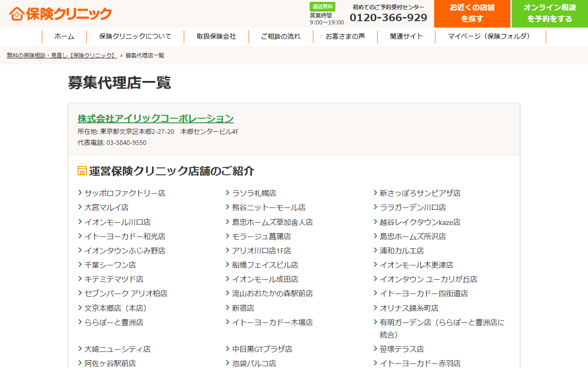Open イトーヨーカドー和光店 link
The width and height of the screenshot is (588, 368).
tap(124, 236)
